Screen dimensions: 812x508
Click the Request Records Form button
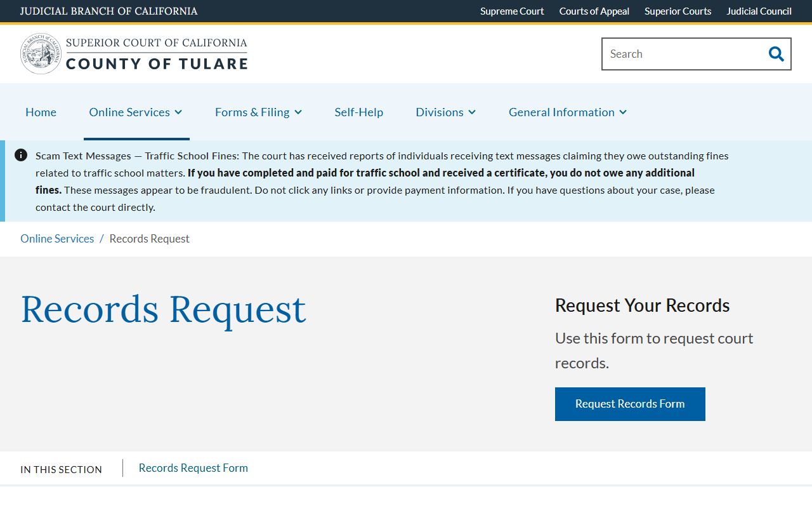(630, 404)
